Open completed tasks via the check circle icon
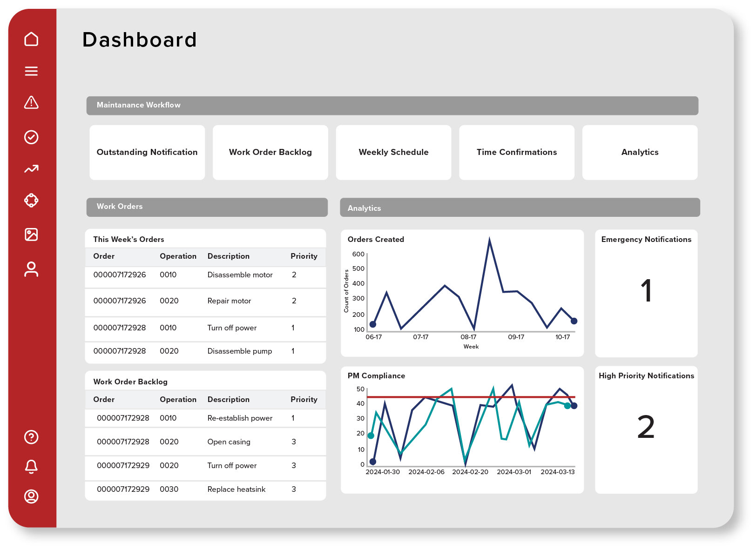This screenshot has height=550, width=756. click(x=31, y=136)
